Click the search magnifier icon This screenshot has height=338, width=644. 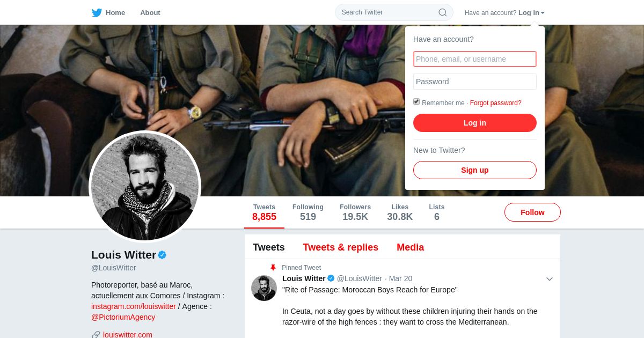443,12
